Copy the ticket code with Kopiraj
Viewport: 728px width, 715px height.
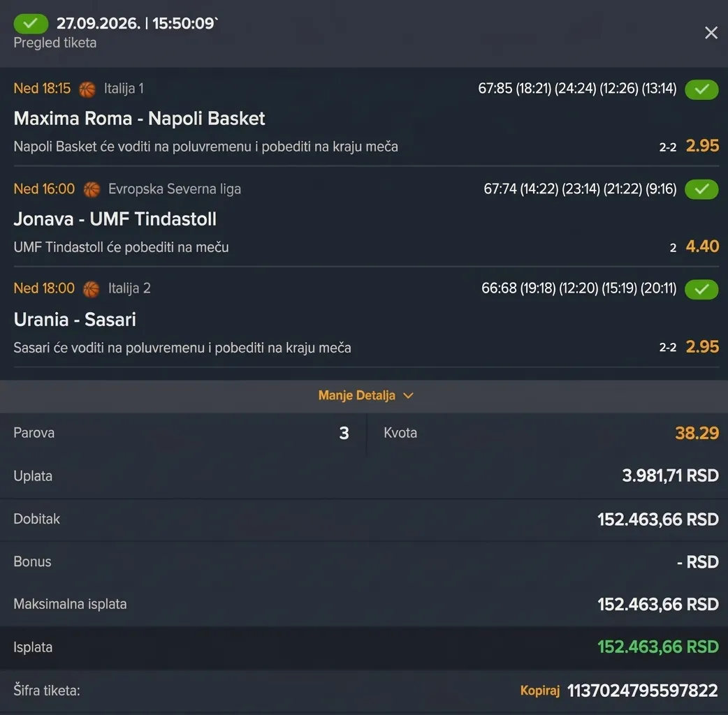(539, 691)
